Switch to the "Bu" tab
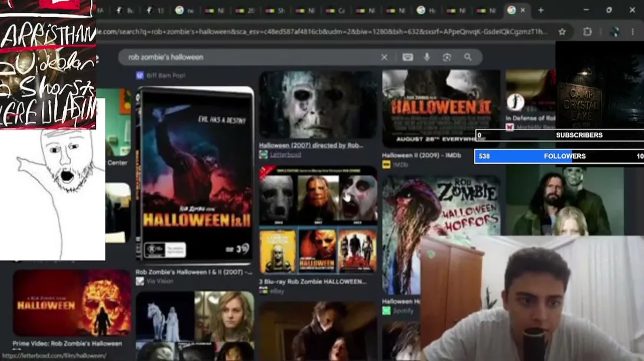 click(126, 10)
